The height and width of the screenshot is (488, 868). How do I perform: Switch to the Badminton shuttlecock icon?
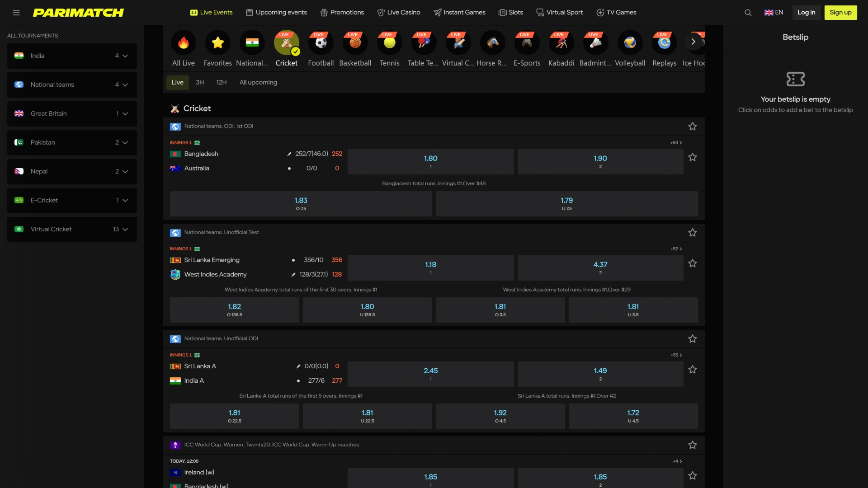pyautogui.click(x=596, y=42)
